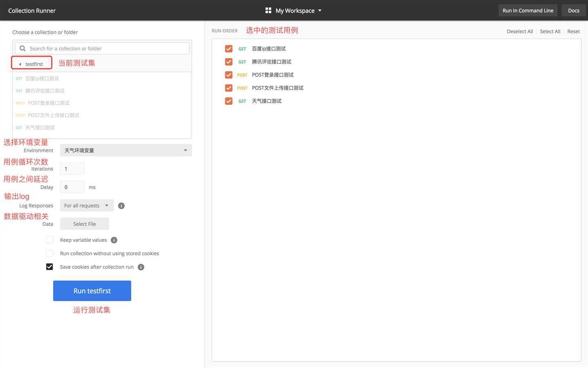The width and height of the screenshot is (588, 368).
Task: Click the Iterations input field
Action: [72, 168]
